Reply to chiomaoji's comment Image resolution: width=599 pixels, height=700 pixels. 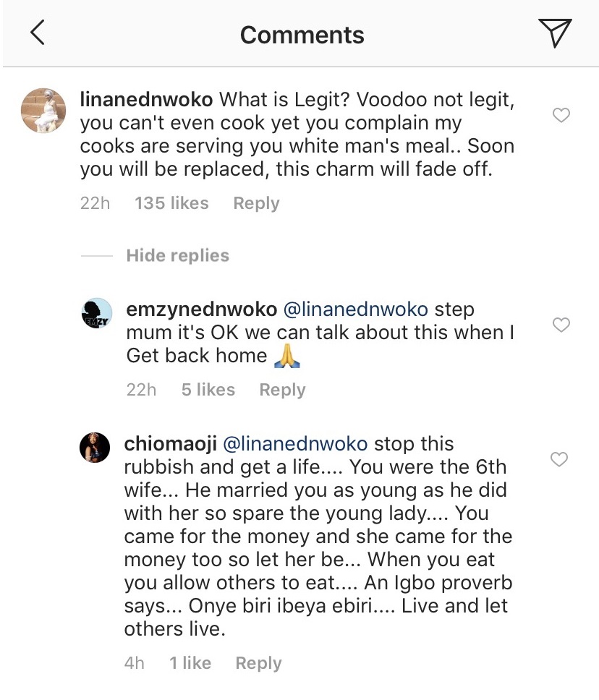(258, 663)
